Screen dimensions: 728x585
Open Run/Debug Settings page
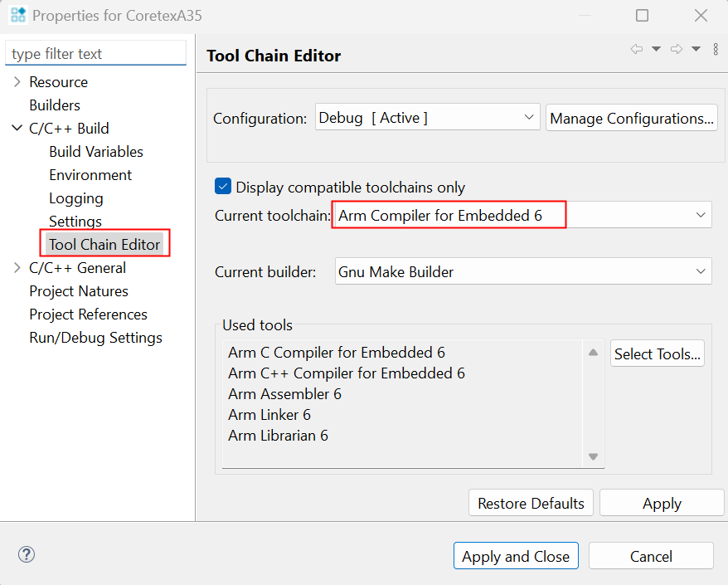click(95, 338)
